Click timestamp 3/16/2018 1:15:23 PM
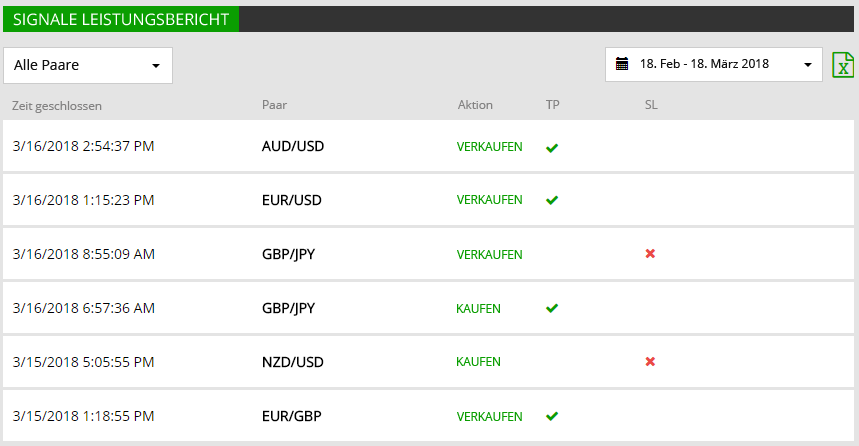 83,200
